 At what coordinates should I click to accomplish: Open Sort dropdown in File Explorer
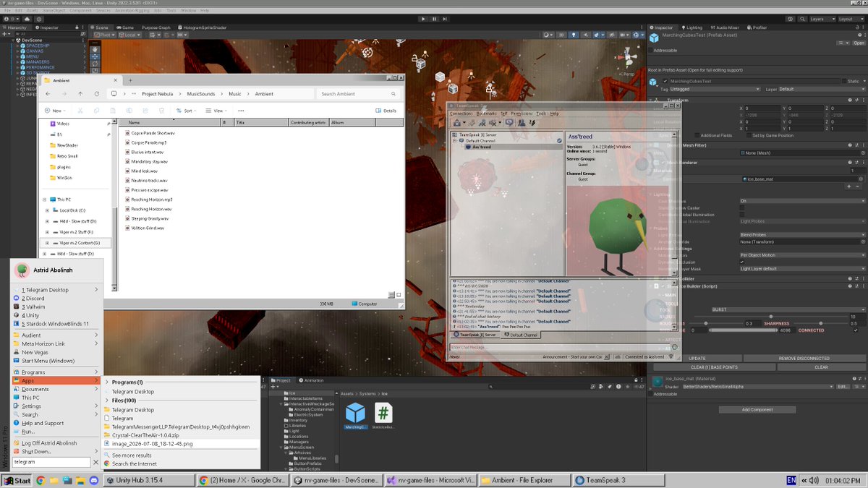186,111
